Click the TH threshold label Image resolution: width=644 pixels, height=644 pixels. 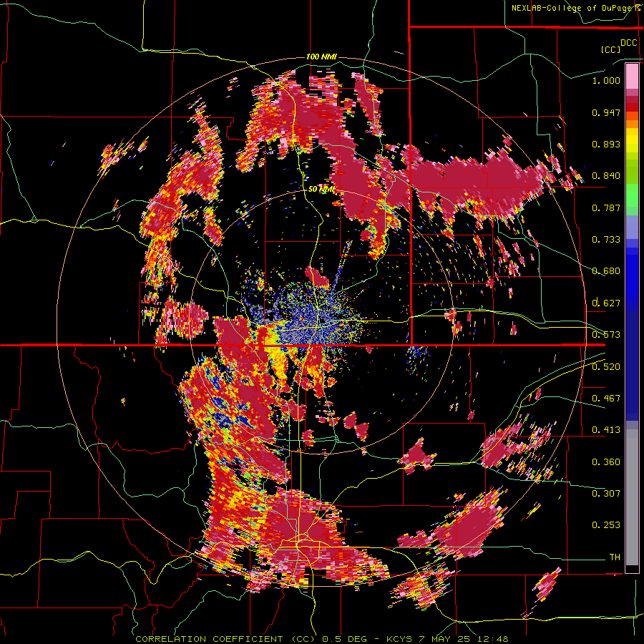615,557
